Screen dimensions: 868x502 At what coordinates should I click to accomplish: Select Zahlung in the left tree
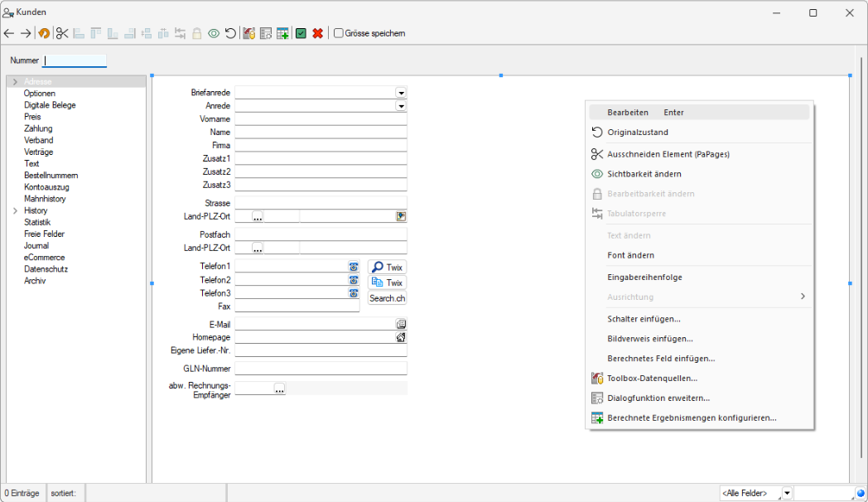38,128
